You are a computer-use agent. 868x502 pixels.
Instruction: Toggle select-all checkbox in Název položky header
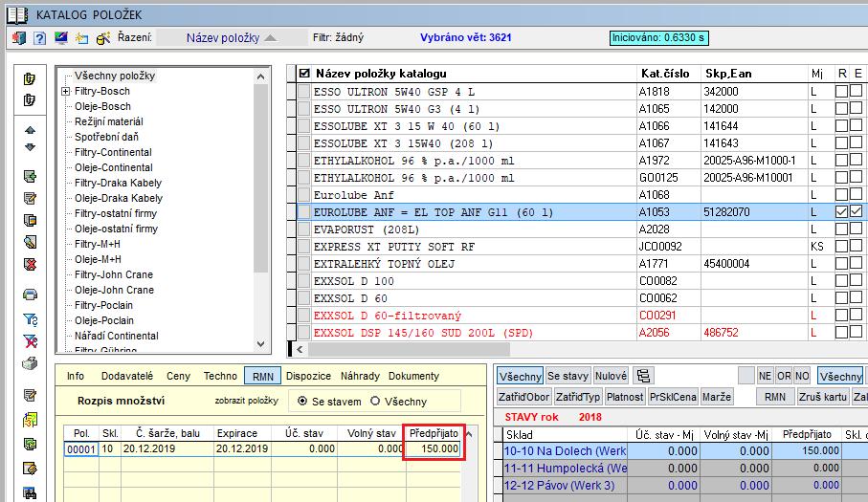(x=304, y=73)
